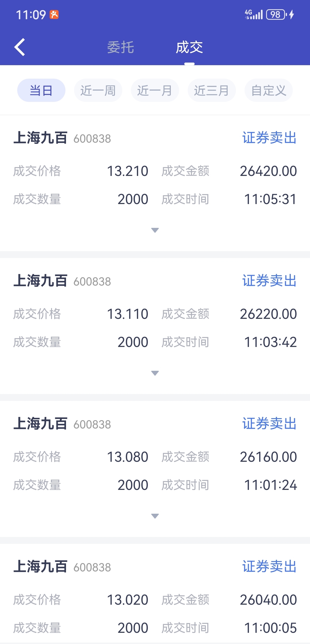Switch to the 委托 tab
This screenshot has width=310, height=644.
(x=121, y=47)
